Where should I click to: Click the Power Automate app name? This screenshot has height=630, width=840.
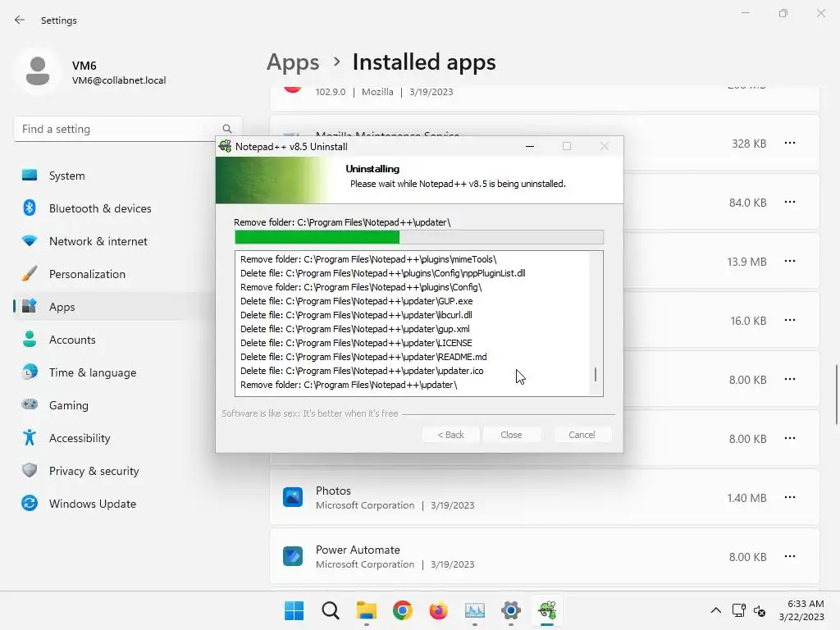[358, 550]
